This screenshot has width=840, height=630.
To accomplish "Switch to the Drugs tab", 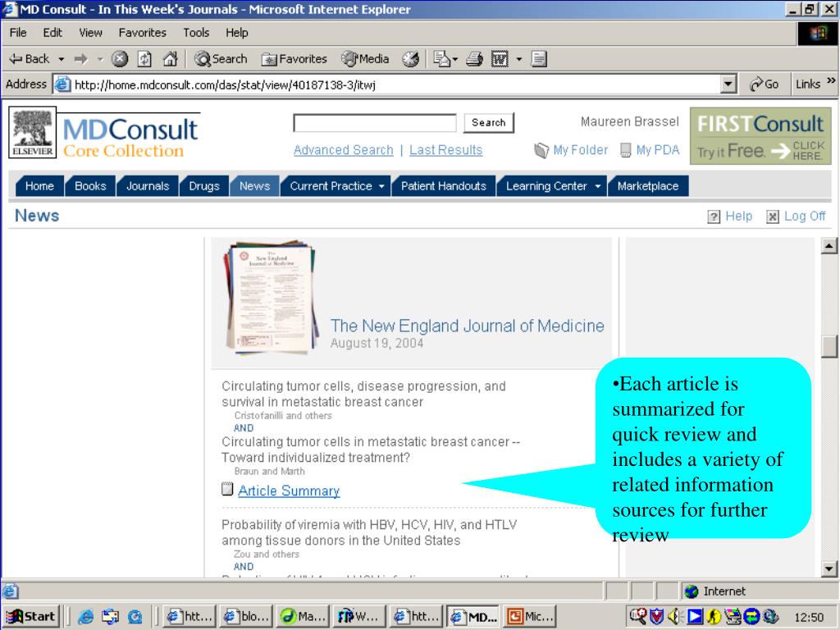I will coord(204,186).
